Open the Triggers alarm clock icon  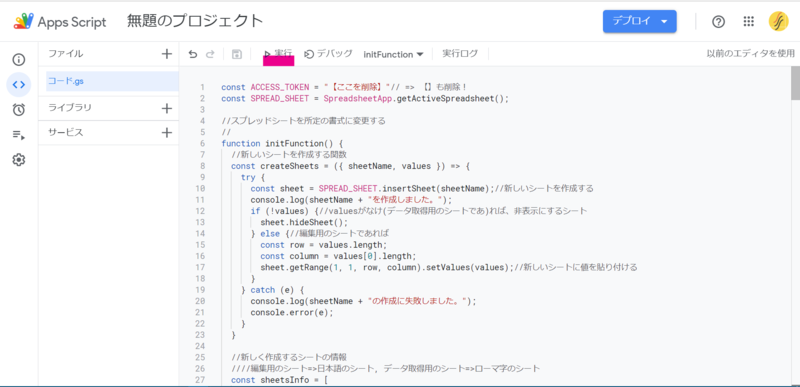click(19, 110)
